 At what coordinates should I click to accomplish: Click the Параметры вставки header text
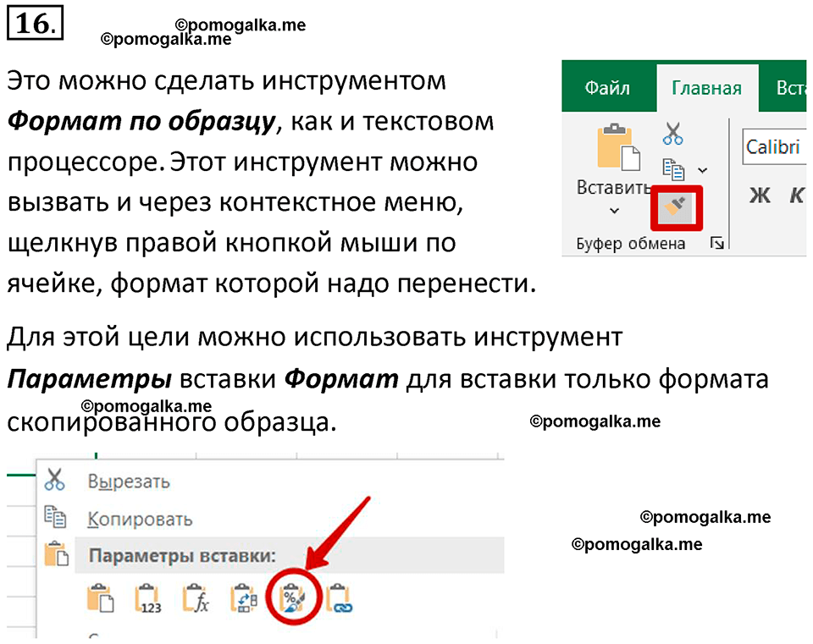point(182,556)
